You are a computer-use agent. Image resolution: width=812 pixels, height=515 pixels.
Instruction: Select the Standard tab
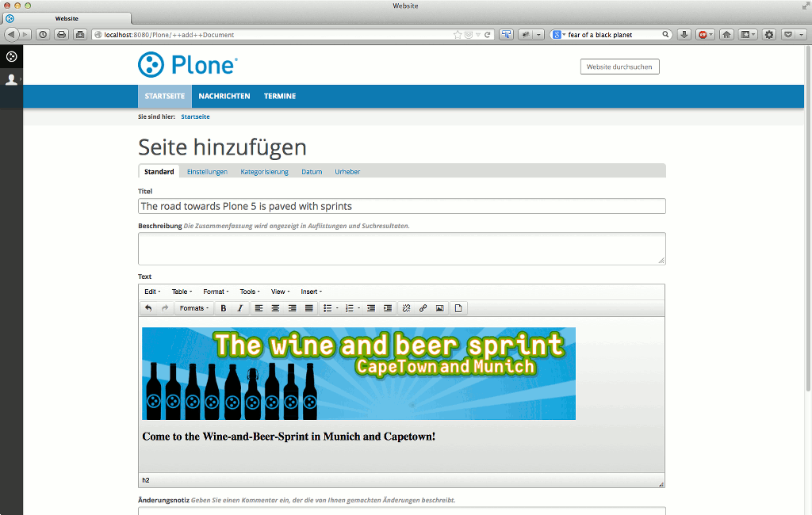[159, 172]
